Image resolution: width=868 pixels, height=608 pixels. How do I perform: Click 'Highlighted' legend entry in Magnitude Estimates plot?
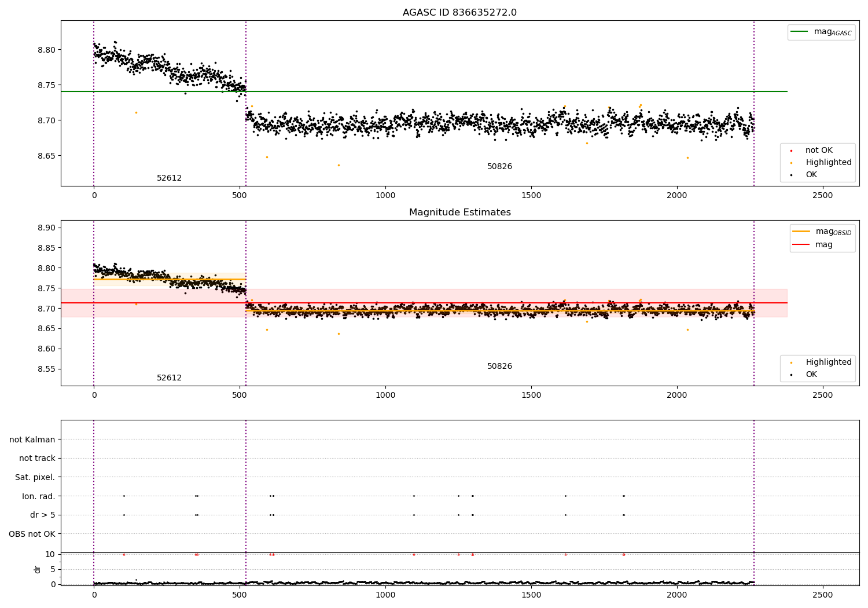pos(821,362)
